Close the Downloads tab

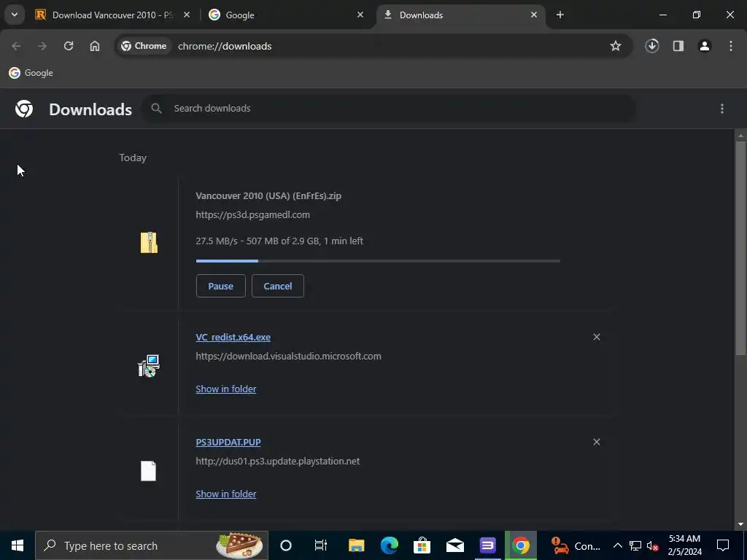point(533,15)
